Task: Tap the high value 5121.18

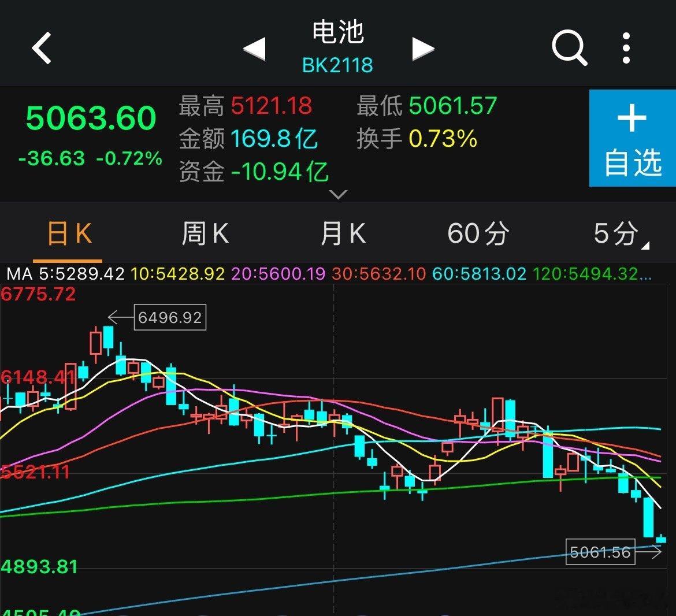Action: point(272,106)
